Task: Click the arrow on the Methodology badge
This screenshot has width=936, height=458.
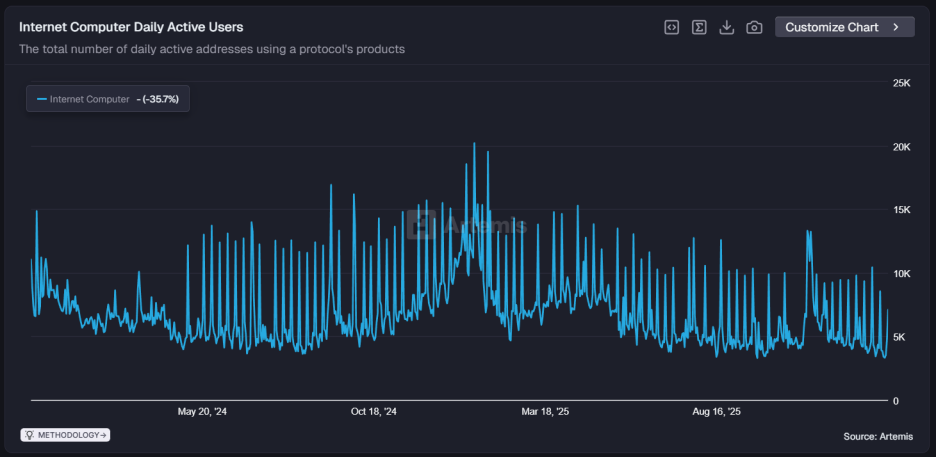Action: [103, 435]
